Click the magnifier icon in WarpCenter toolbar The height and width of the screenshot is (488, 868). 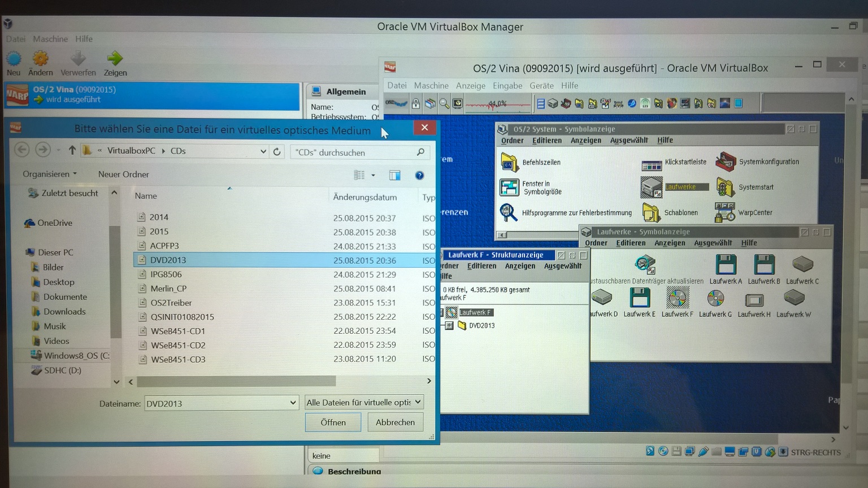444,103
